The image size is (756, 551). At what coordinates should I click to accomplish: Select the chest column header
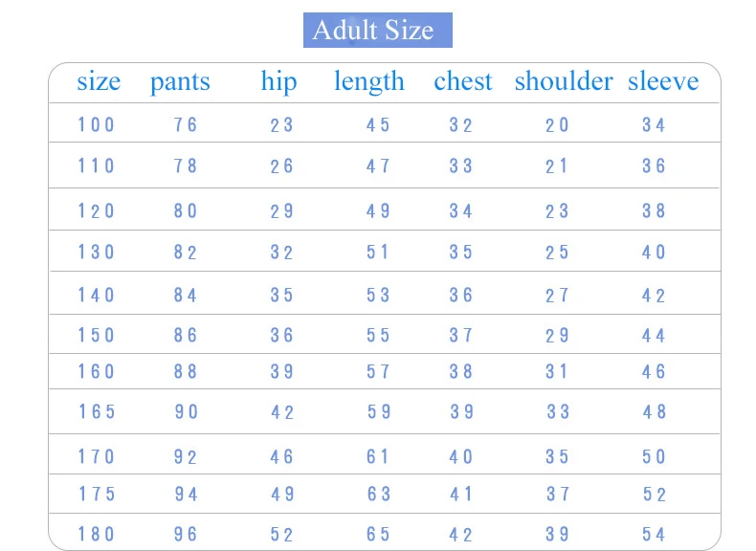coord(463,81)
